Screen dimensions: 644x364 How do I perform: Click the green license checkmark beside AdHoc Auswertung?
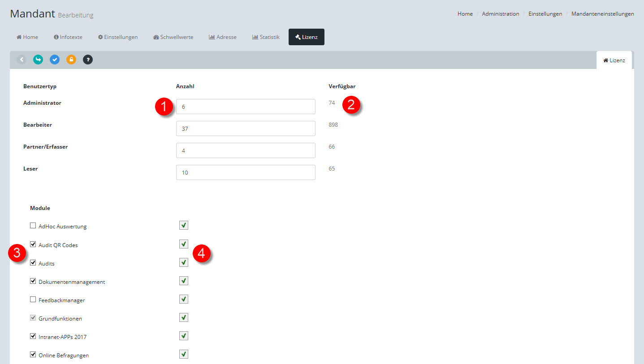183,225
